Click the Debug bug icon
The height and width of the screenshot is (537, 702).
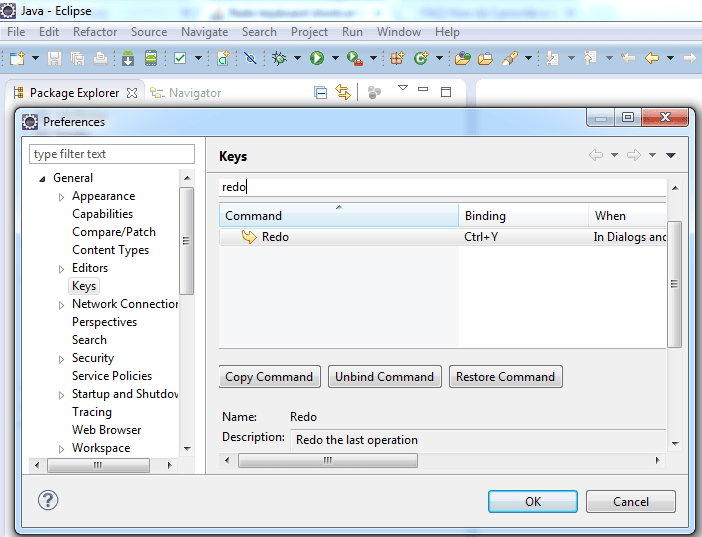tap(279, 58)
